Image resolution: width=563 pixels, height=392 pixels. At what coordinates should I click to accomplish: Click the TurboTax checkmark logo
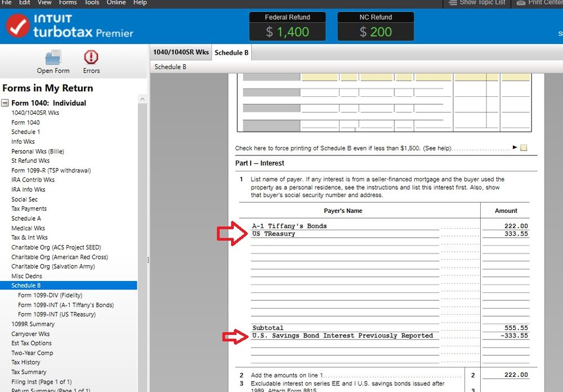[17, 26]
